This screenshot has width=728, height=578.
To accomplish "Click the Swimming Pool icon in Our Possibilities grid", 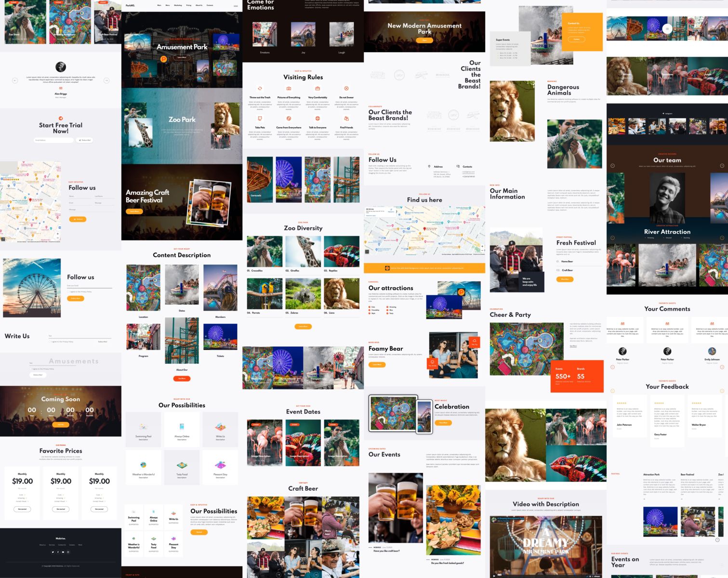I will (x=143, y=427).
